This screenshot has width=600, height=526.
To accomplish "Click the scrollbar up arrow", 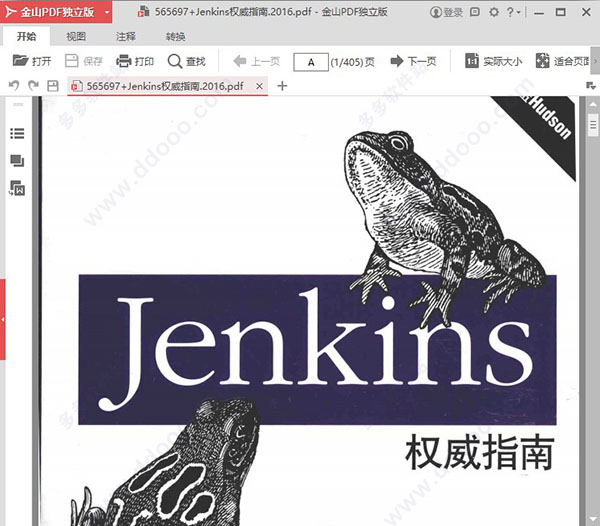I will point(593,104).
